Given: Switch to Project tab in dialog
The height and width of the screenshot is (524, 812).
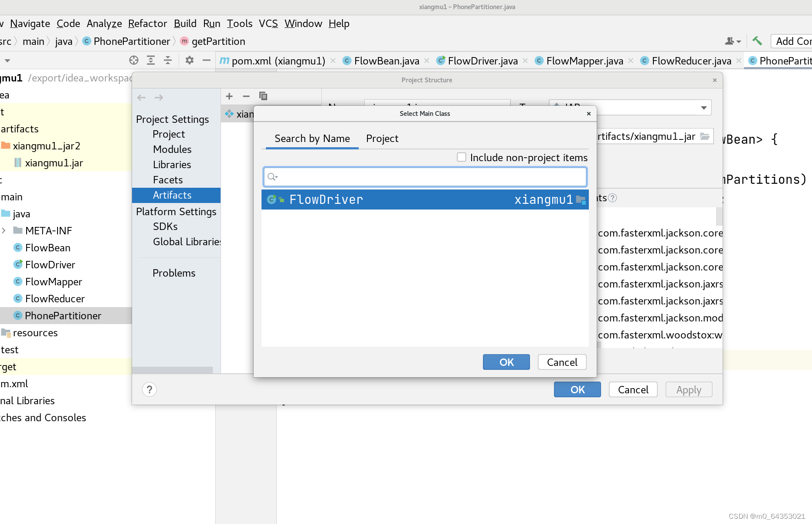Looking at the screenshot, I should (x=382, y=139).
